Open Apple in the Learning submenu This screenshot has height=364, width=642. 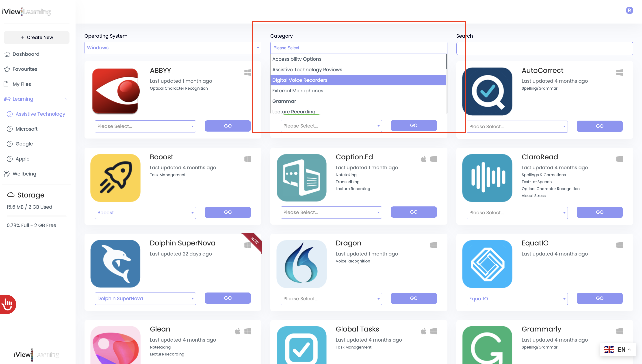[x=18, y=159]
